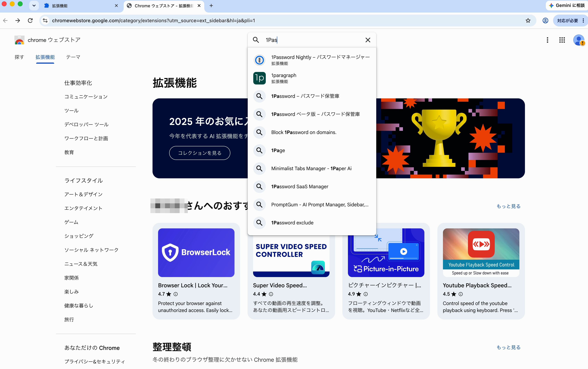Click the info icon next to rating 4.4
Screen dimensions: 588x369
coord(271,294)
